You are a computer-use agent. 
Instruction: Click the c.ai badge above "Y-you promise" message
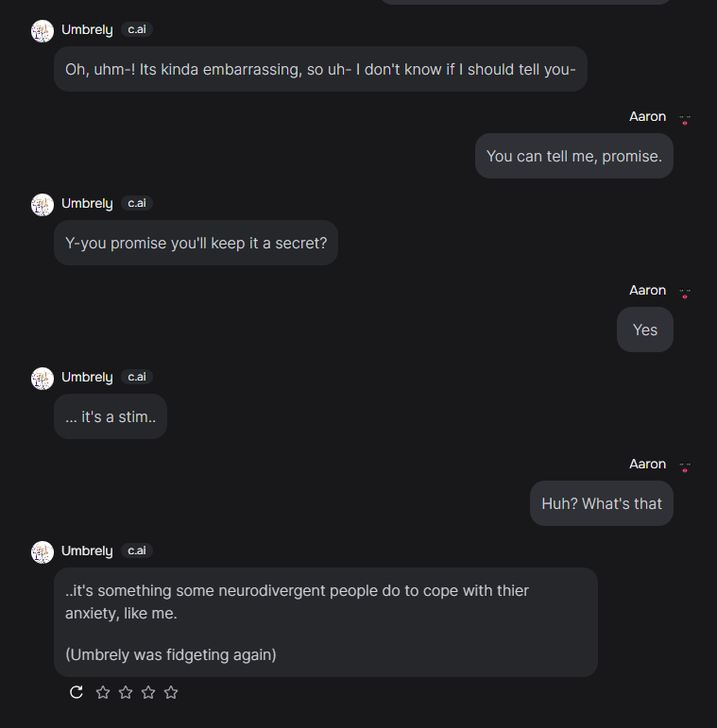[137, 203]
